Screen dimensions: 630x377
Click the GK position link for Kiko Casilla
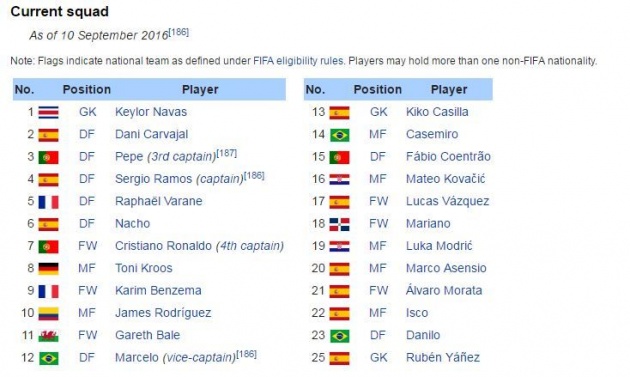(x=378, y=112)
